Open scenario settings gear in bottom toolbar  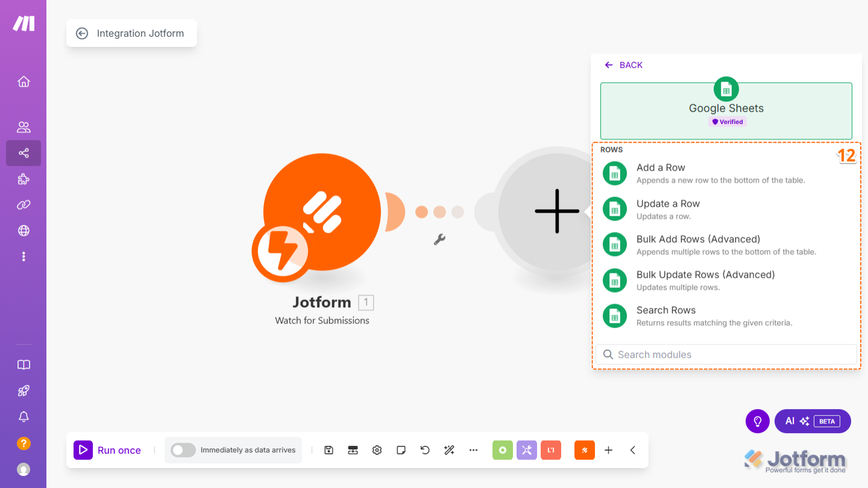tap(377, 450)
